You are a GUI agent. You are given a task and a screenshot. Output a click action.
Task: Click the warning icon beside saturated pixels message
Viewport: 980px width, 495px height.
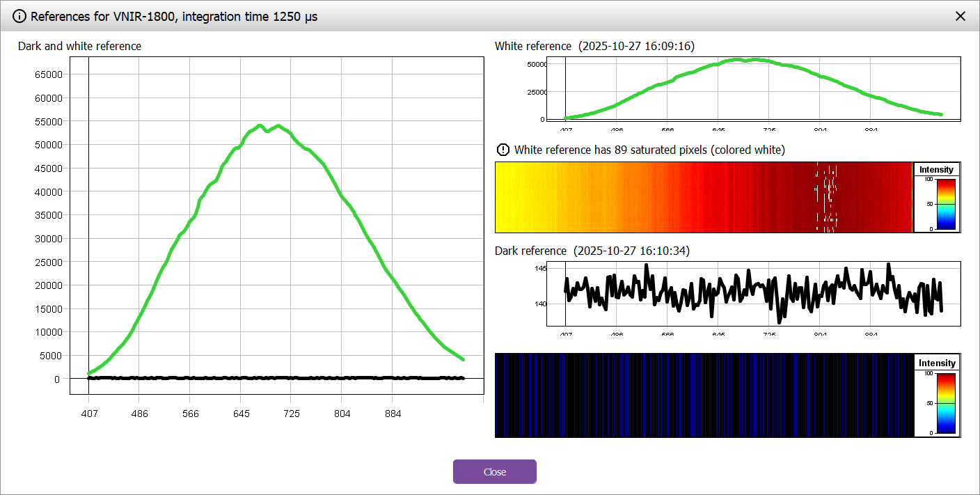click(x=503, y=150)
